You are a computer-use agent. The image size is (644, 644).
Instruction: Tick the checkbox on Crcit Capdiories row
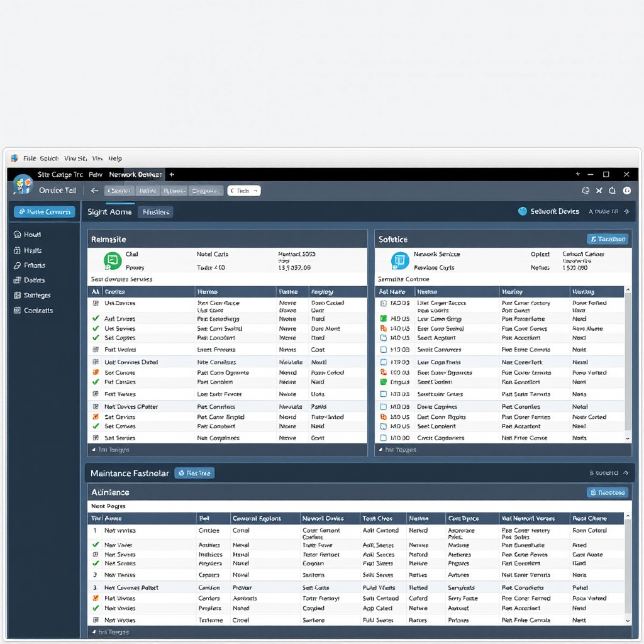point(383,438)
